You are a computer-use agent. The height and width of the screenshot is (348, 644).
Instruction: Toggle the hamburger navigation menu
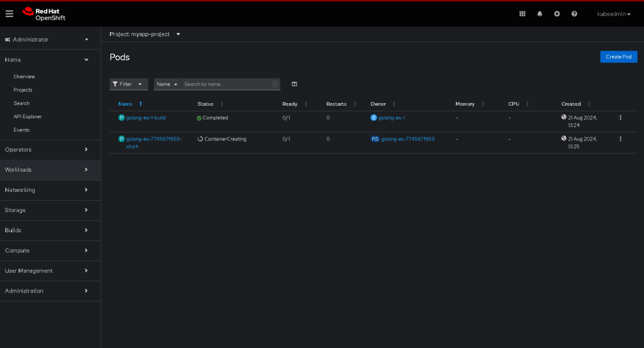9,14
